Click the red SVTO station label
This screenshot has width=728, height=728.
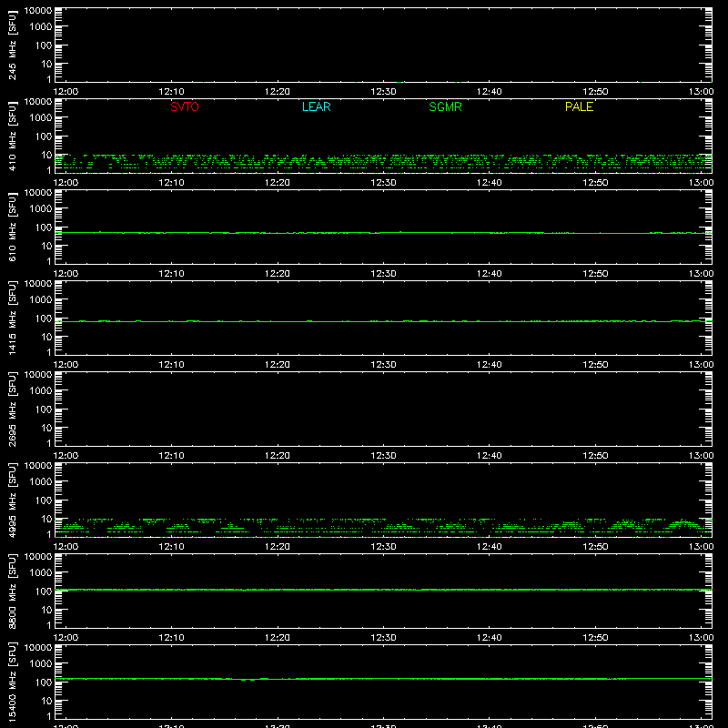click(185, 106)
